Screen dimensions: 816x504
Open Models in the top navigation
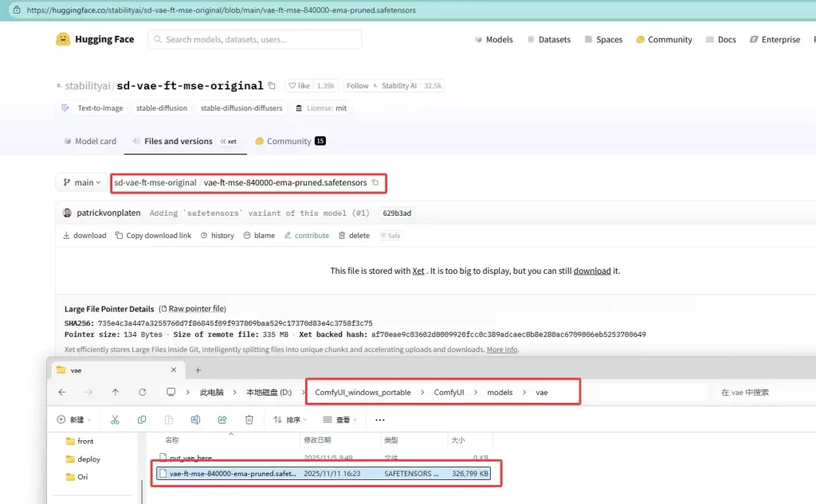tap(494, 40)
